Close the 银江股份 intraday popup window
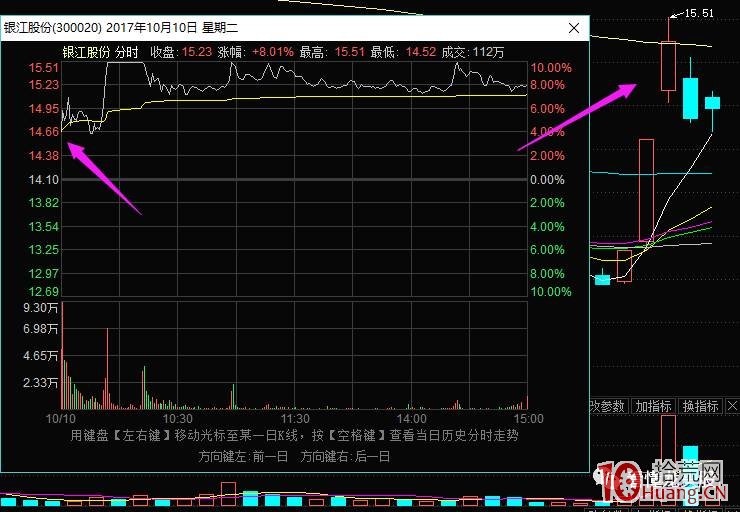This screenshot has width=740, height=512. coord(574,28)
